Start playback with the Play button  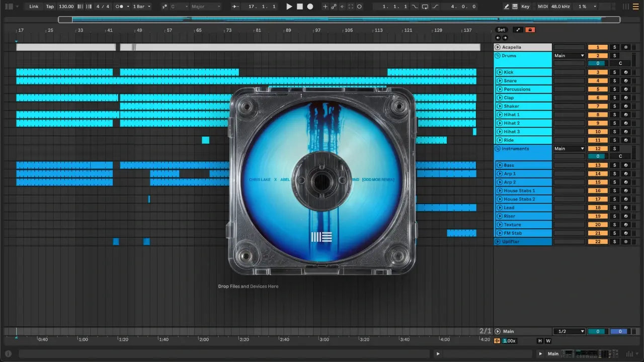pos(289,7)
